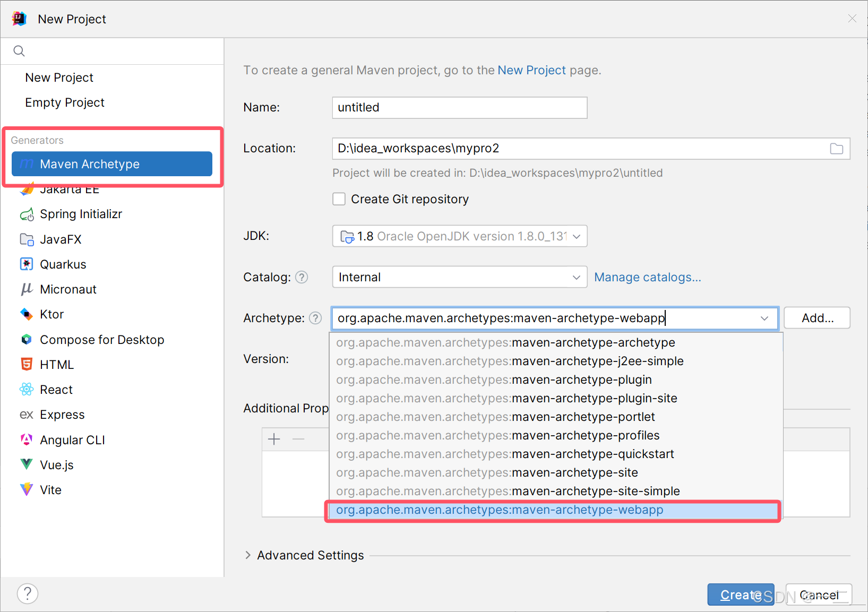Close the New Project dialog

(x=852, y=19)
